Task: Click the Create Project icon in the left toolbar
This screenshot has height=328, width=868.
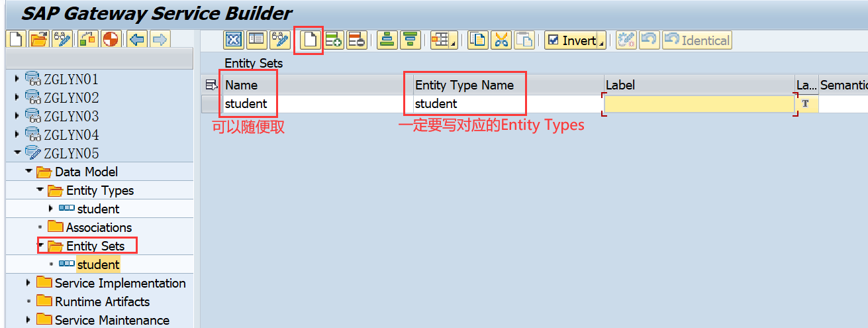Action: click(15, 40)
